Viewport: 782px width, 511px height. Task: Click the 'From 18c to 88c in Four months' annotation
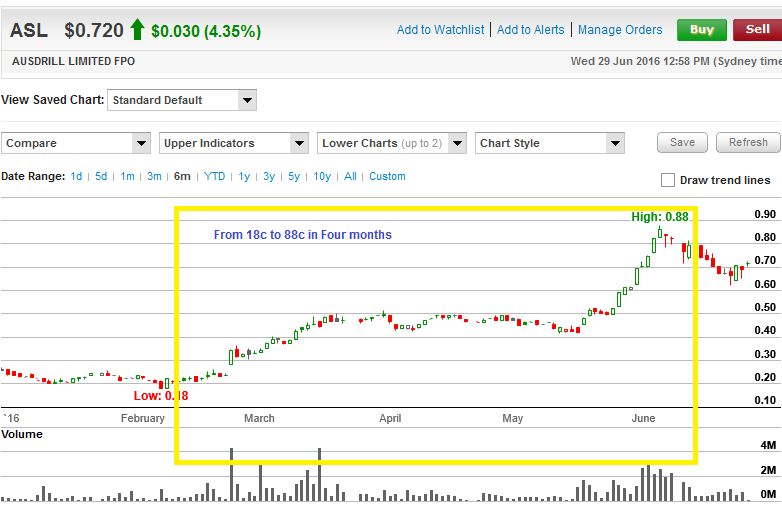click(x=303, y=235)
